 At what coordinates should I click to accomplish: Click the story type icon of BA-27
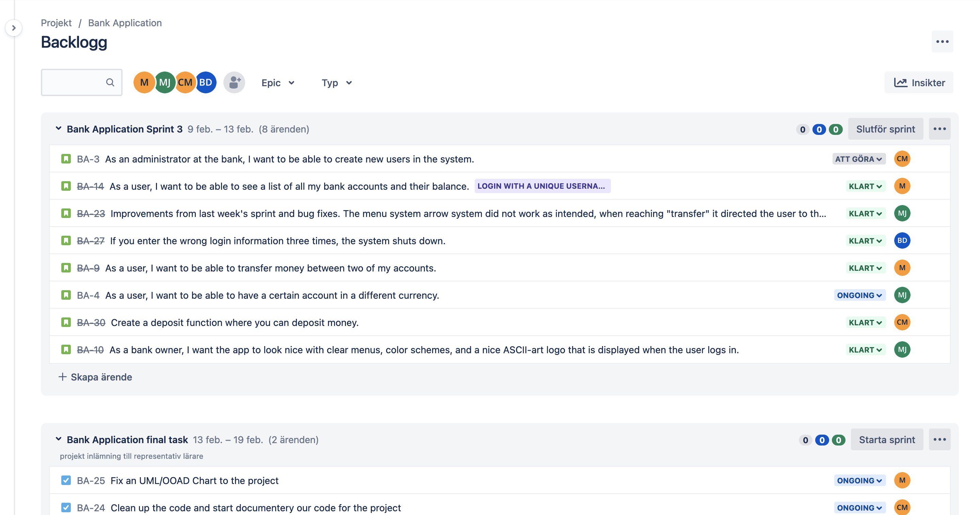coord(66,240)
